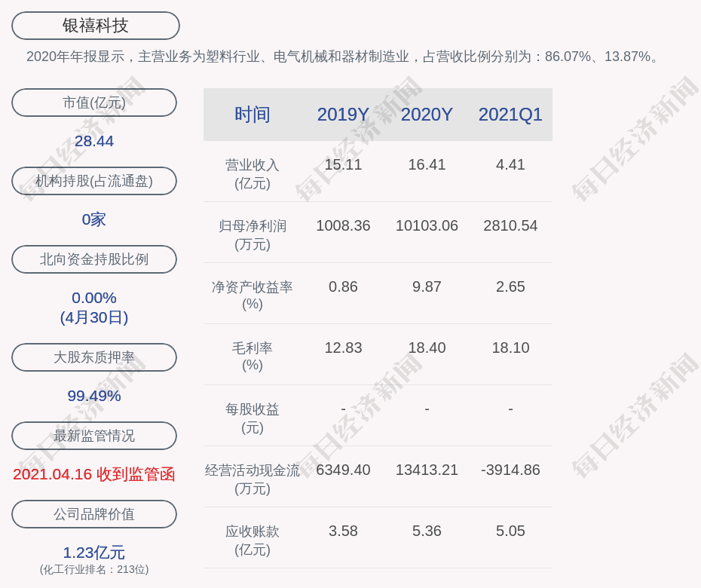This screenshot has height=588, width=701.
Task: Select the 北向资金持股比例 label pill
Action: (x=94, y=259)
